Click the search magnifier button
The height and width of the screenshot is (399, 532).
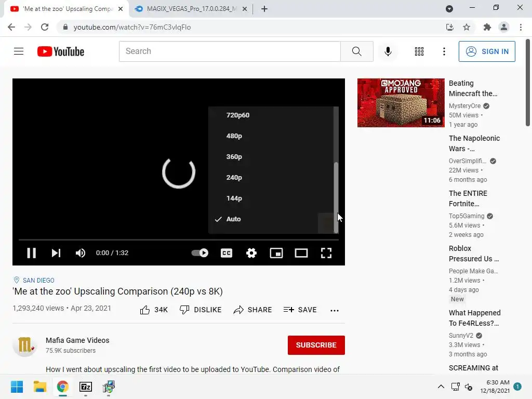click(x=356, y=51)
